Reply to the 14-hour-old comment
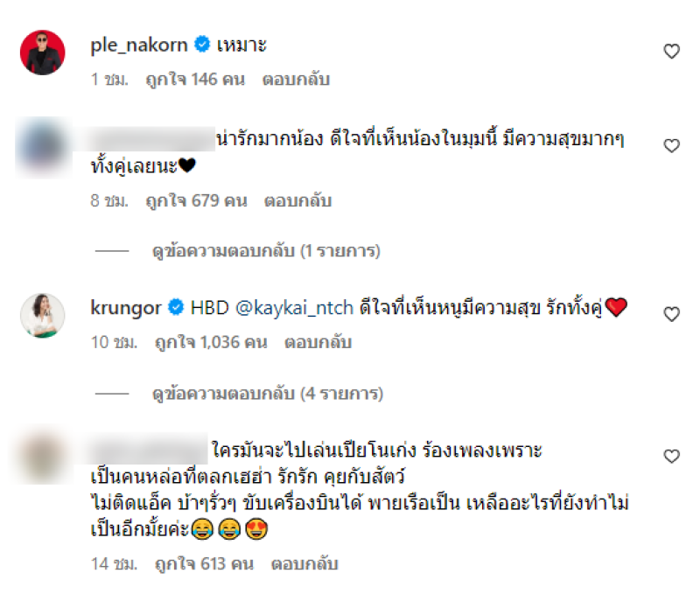Viewport: 700px width, 601px height. pos(304,564)
